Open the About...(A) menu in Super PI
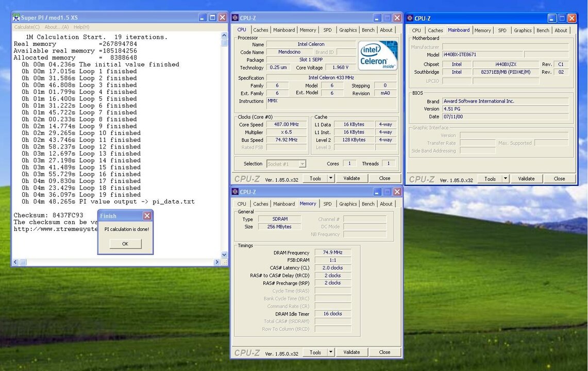Viewport: 588px width, 371px height. (57, 27)
